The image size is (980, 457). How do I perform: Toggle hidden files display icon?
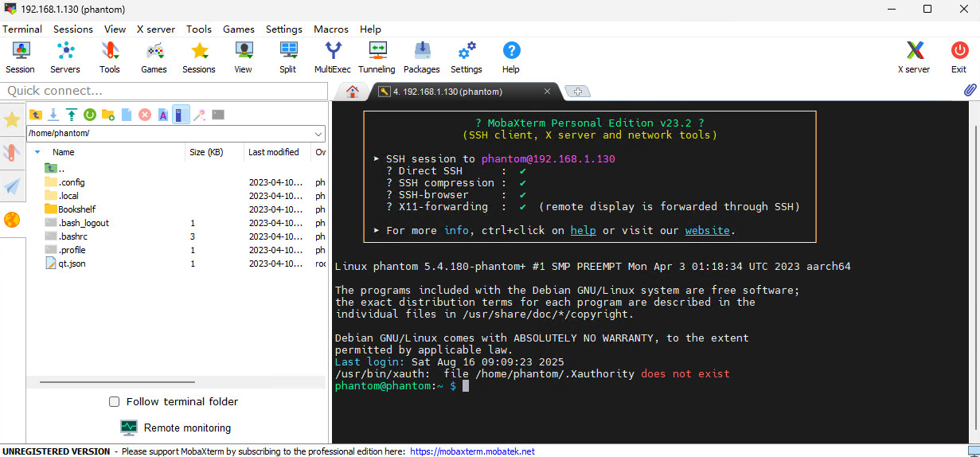pos(182,115)
